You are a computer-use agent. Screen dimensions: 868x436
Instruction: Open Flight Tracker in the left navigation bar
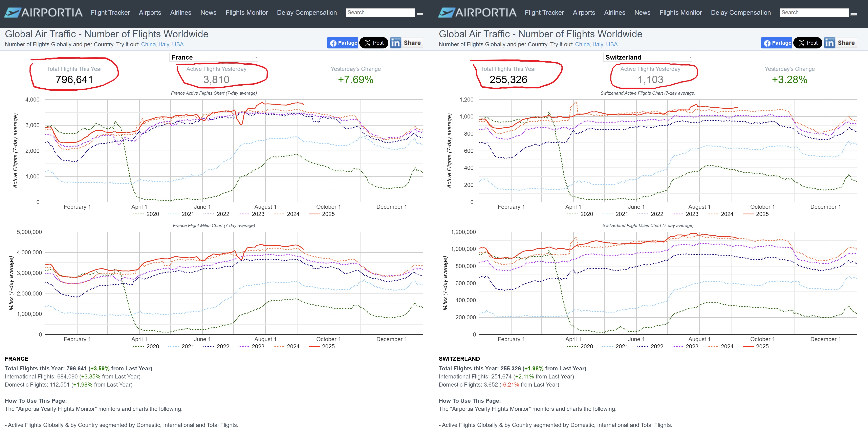[110, 13]
